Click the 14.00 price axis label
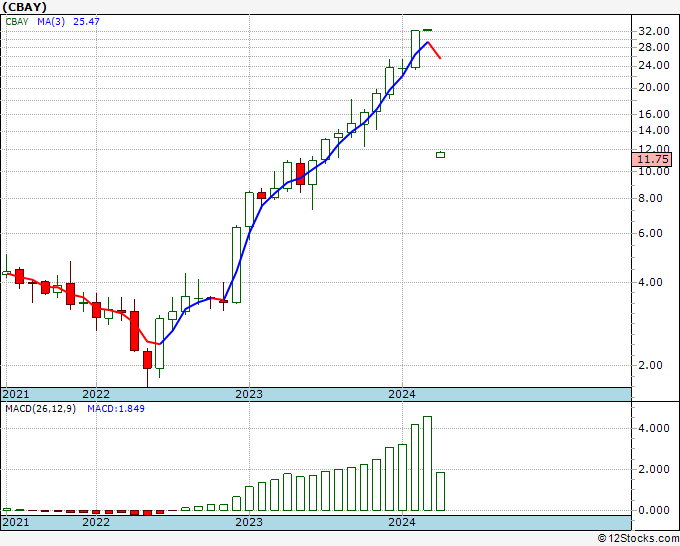This screenshot has width=680, height=546. 654,131
